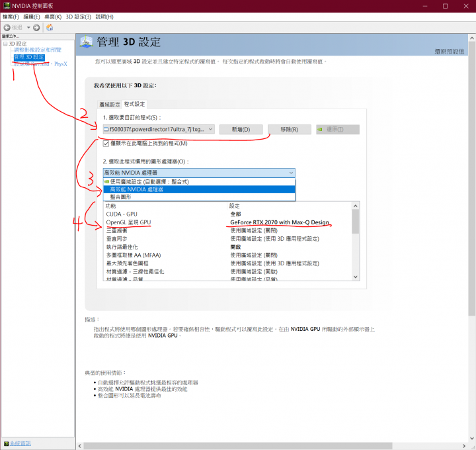Toggle 僅顯示在此電腦上找到的程式 checkbox
The width and height of the screenshot is (476, 450).
(x=106, y=144)
